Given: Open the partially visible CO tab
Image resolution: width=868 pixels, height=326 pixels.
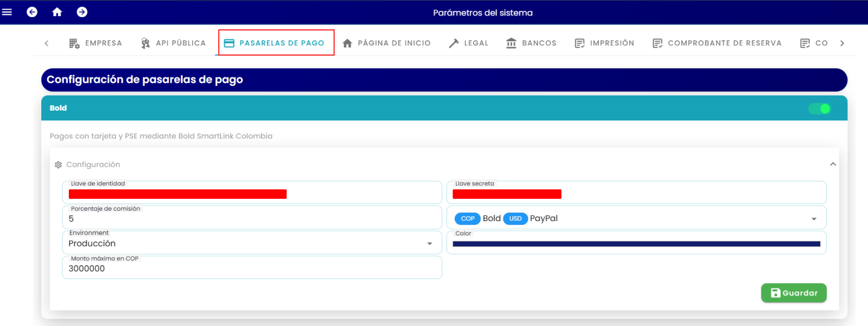Looking at the screenshot, I should pos(814,43).
